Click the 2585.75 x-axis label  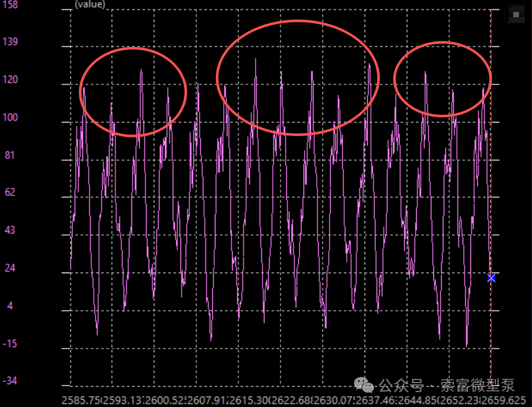coord(81,401)
